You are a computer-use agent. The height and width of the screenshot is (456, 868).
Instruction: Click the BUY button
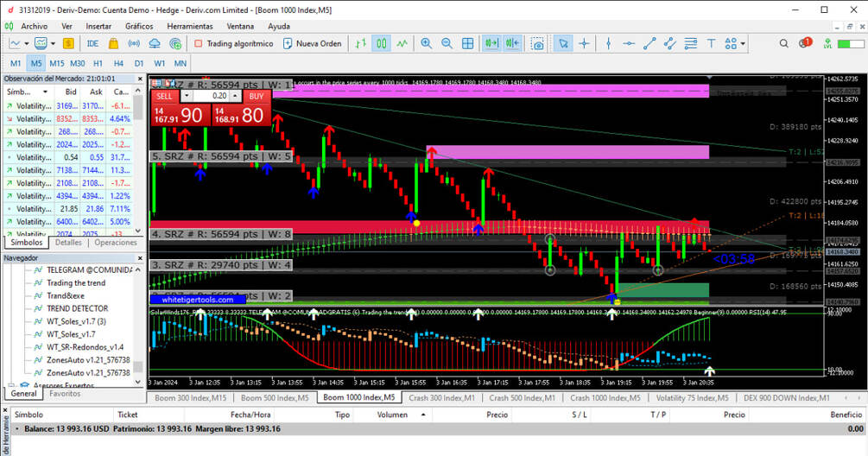[257, 96]
